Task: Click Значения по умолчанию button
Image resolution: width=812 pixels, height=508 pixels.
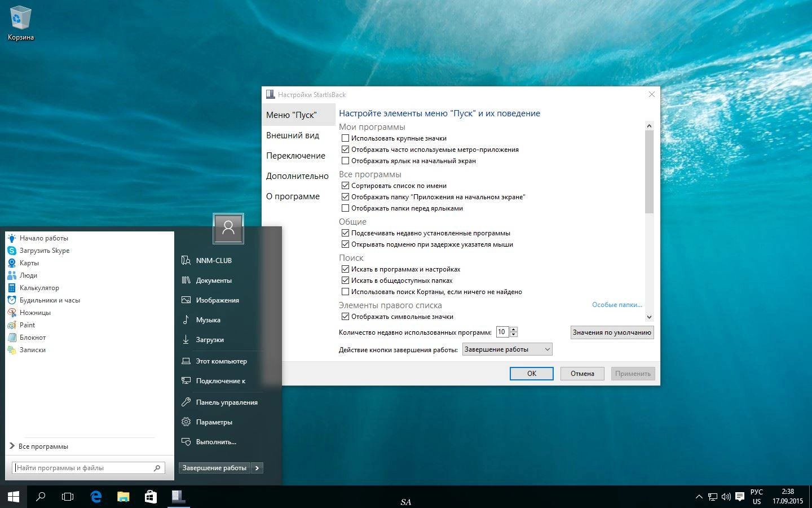Action: [612, 332]
